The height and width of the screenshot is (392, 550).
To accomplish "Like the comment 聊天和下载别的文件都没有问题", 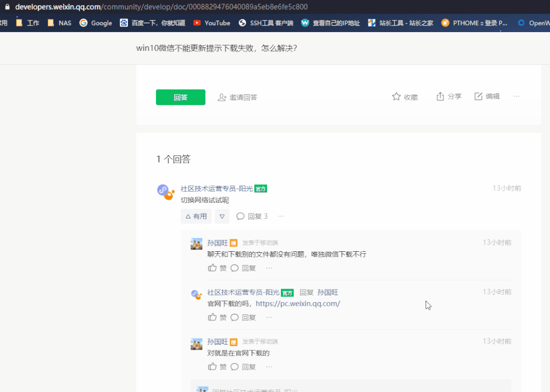I will (x=212, y=268).
